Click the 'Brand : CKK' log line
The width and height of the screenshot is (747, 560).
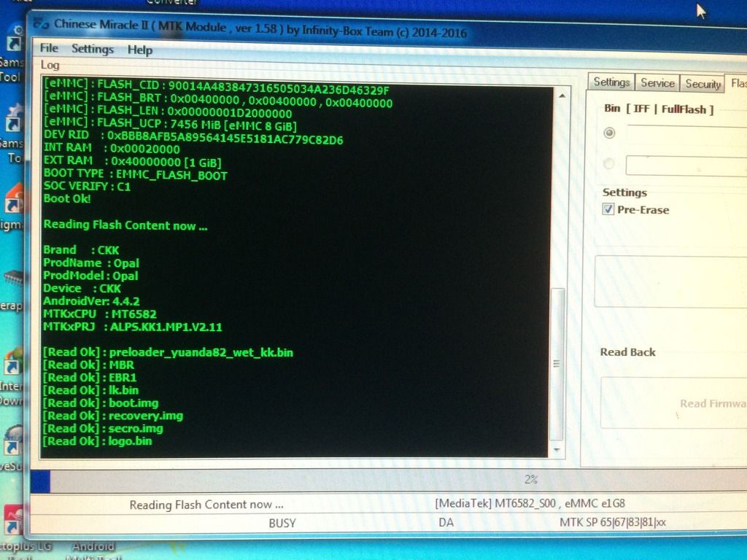[81, 250]
